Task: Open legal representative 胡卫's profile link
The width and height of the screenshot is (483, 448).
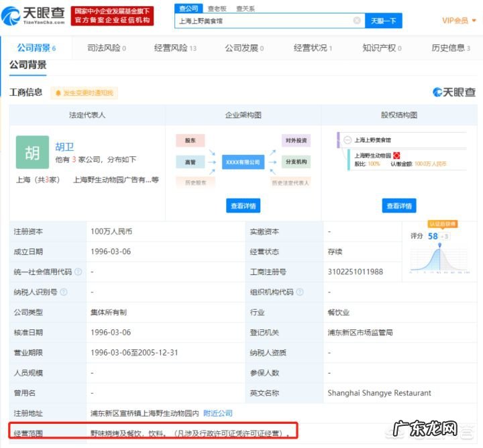Action: point(64,147)
